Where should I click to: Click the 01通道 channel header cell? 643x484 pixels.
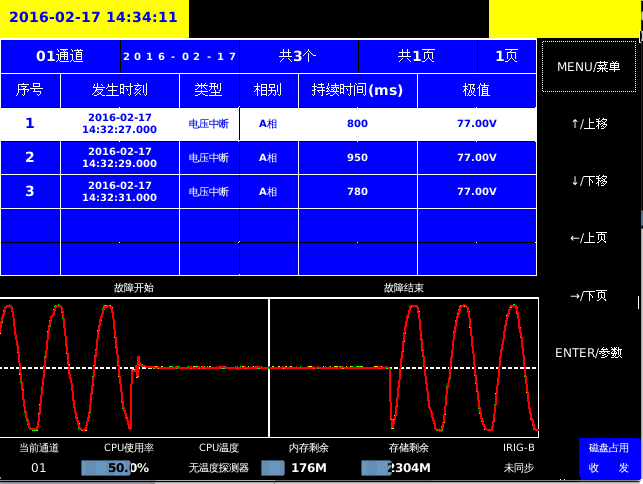pos(60,56)
